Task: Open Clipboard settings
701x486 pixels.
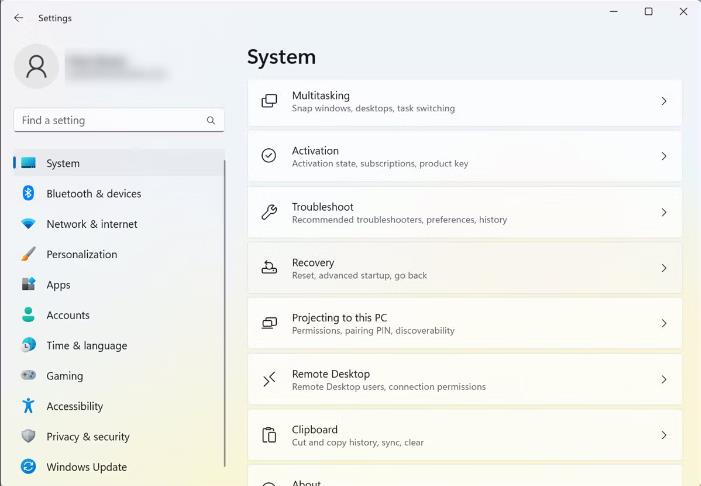Action: tap(465, 435)
